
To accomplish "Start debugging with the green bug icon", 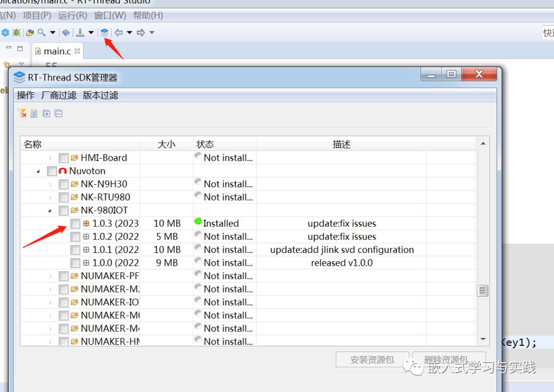I will pyautogui.click(x=16, y=32).
